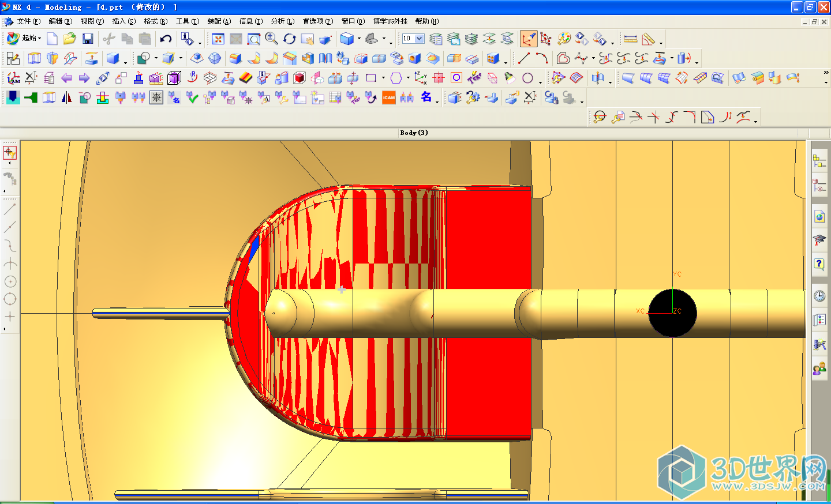This screenshot has height=504, width=831.
Task: Open the 博学UG外挂 menu
Action: tap(390, 21)
